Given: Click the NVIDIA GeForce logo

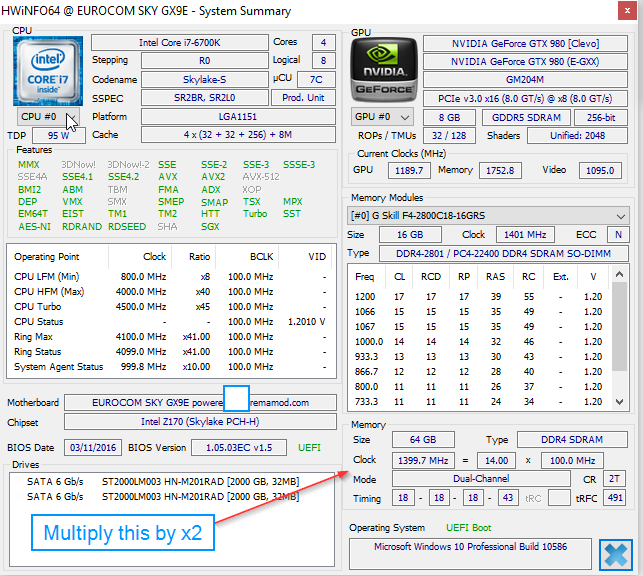Looking at the screenshot, I should click(x=384, y=70).
